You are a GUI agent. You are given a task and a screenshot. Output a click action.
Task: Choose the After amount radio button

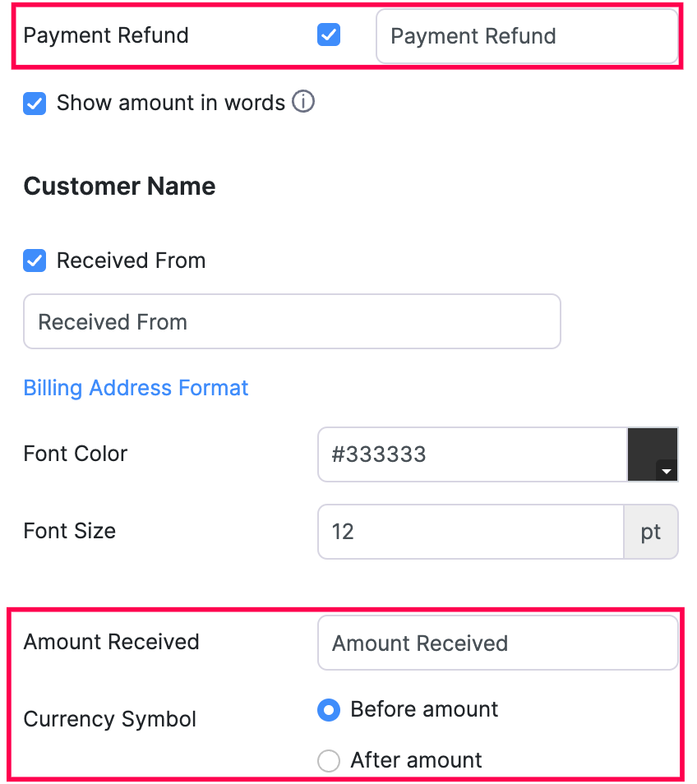[x=329, y=761]
